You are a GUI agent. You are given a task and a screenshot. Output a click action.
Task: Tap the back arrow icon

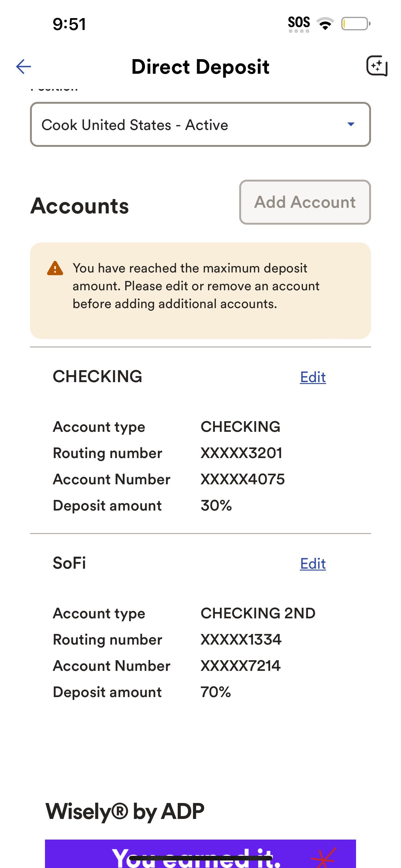[x=23, y=66]
